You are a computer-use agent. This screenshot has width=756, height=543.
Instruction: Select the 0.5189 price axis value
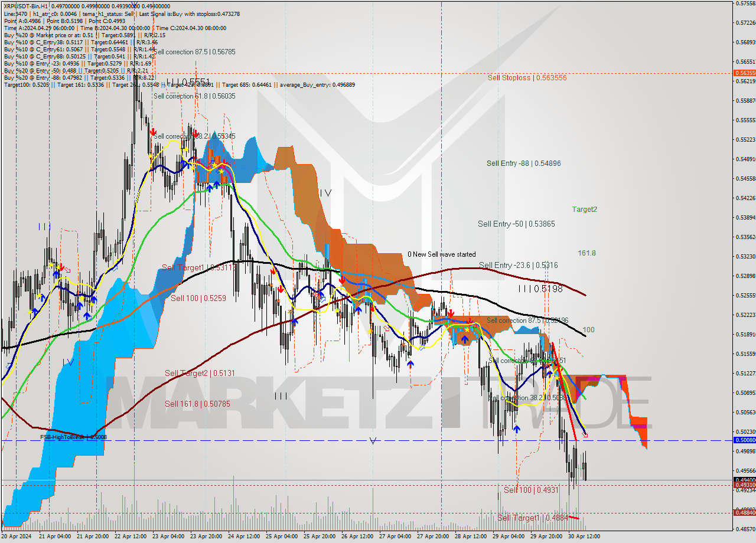pos(745,334)
